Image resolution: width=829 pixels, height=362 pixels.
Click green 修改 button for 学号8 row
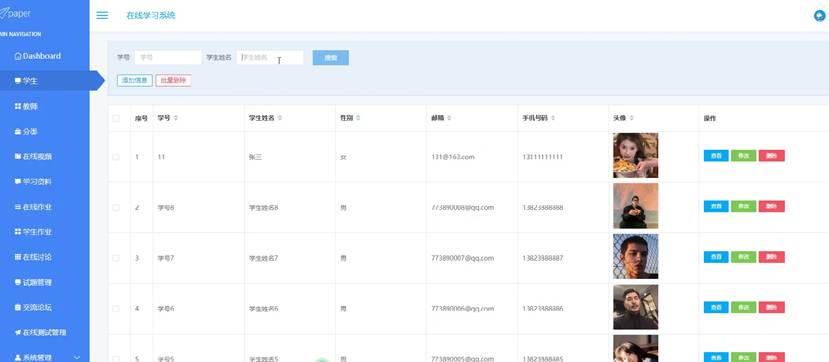(743, 207)
